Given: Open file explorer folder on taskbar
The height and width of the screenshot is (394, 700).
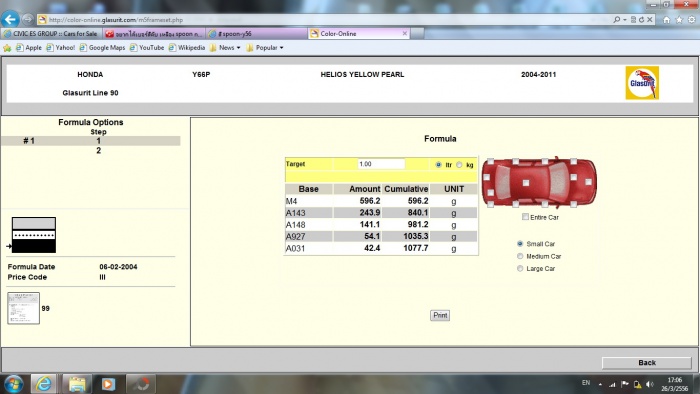Looking at the screenshot, I should point(76,384).
